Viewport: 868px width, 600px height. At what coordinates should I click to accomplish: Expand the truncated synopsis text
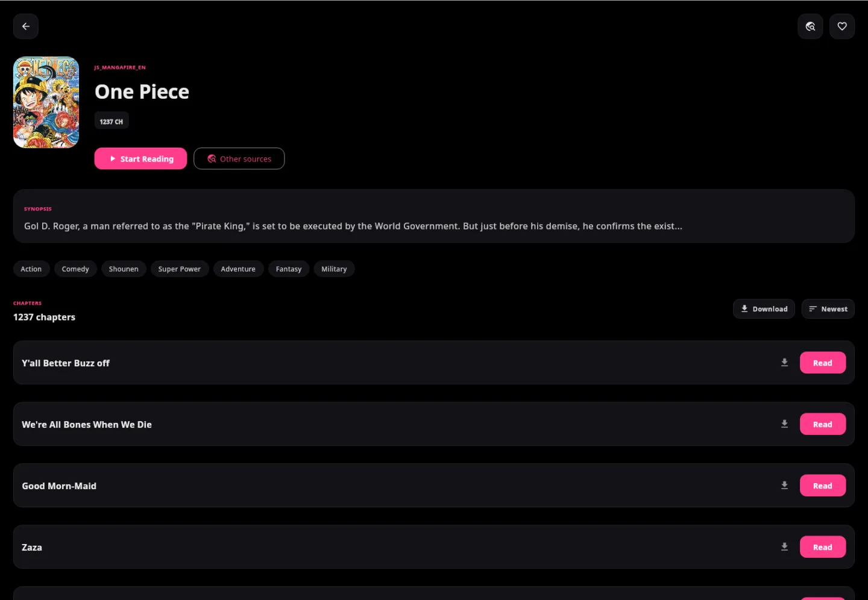(353, 227)
